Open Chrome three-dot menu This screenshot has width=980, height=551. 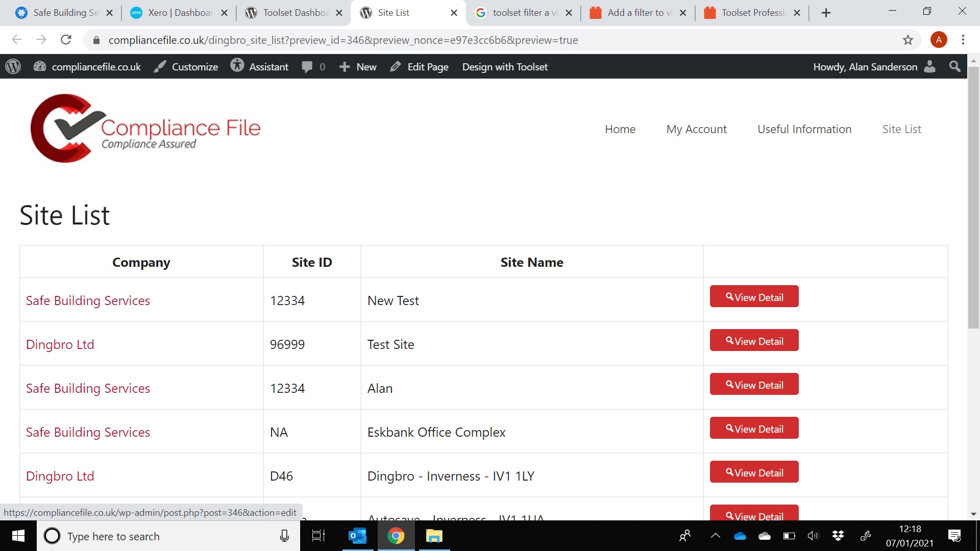pyautogui.click(x=963, y=40)
